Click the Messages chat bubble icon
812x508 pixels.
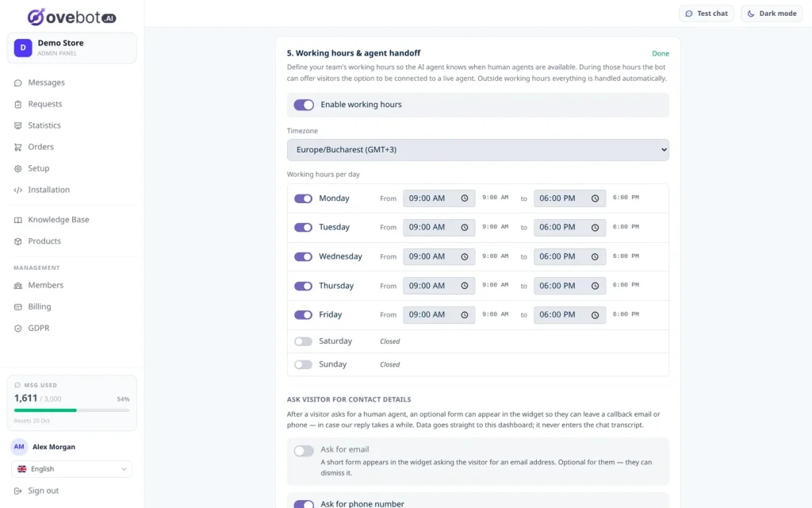click(18, 83)
